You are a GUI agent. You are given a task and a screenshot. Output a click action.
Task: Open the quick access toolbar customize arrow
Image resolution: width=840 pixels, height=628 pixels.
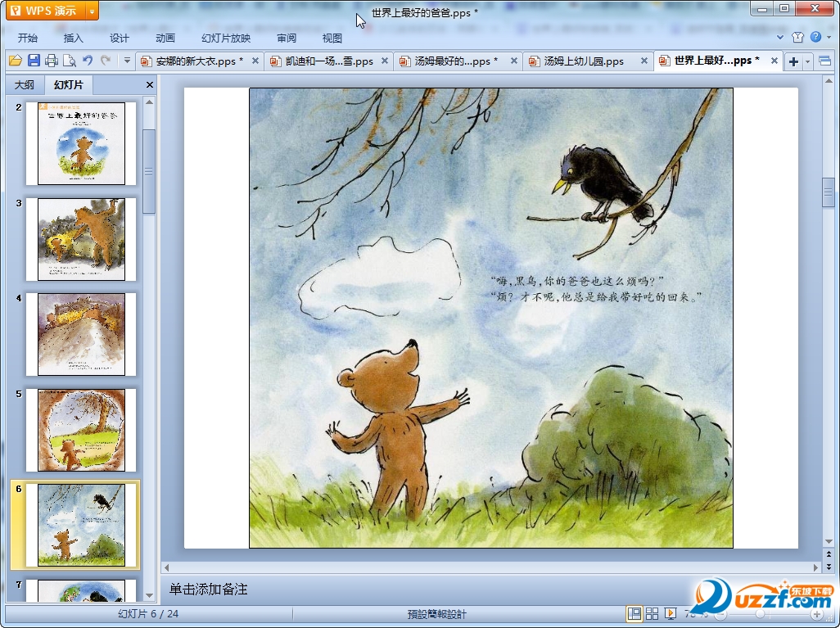(x=127, y=61)
